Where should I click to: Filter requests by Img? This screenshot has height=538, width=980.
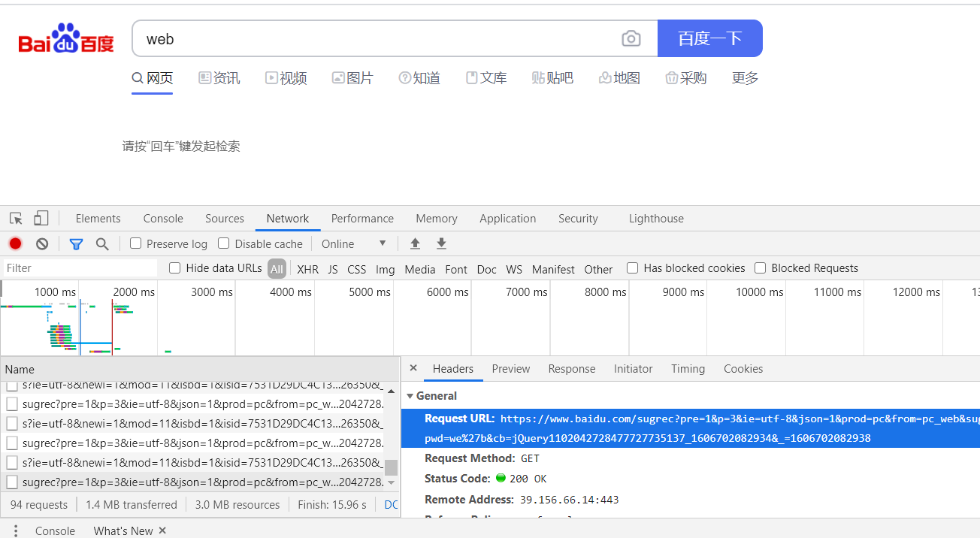coord(386,269)
